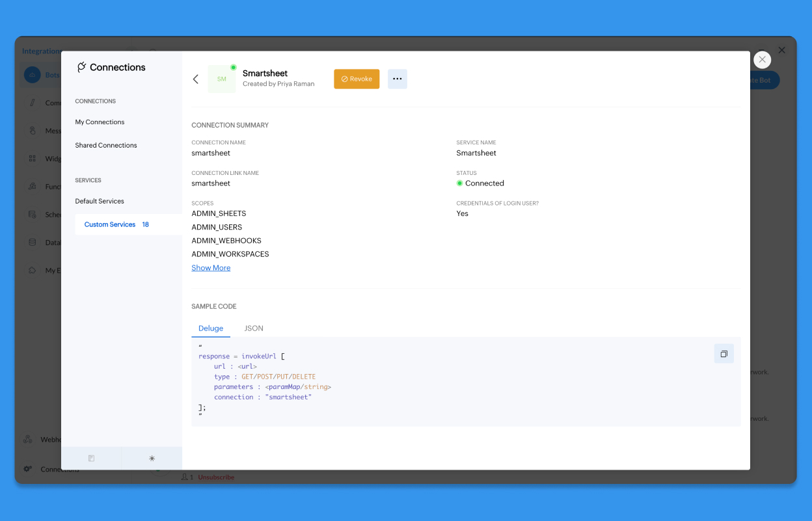Open the three-dots more options menu
This screenshot has height=521, width=812.
(x=398, y=79)
